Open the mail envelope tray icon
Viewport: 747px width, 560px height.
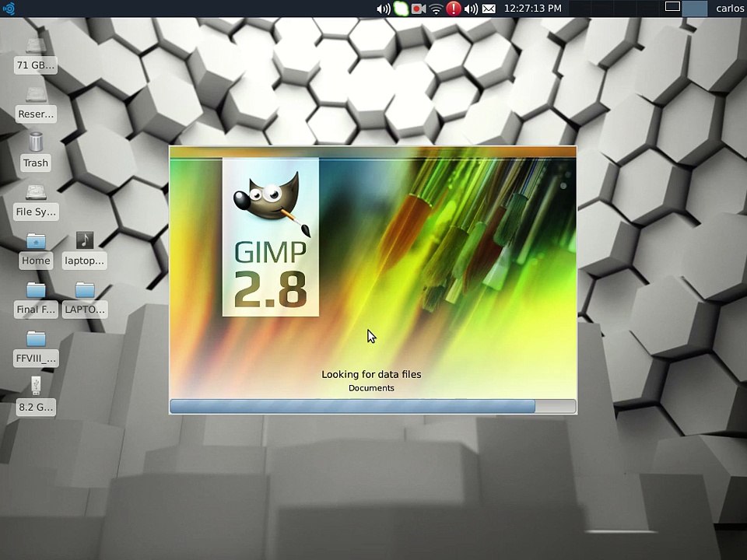pyautogui.click(x=489, y=9)
